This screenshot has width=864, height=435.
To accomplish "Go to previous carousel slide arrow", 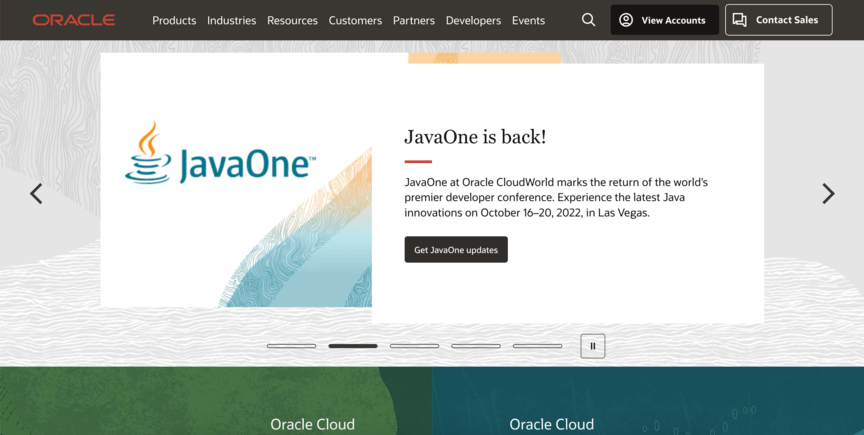I will coord(36,194).
